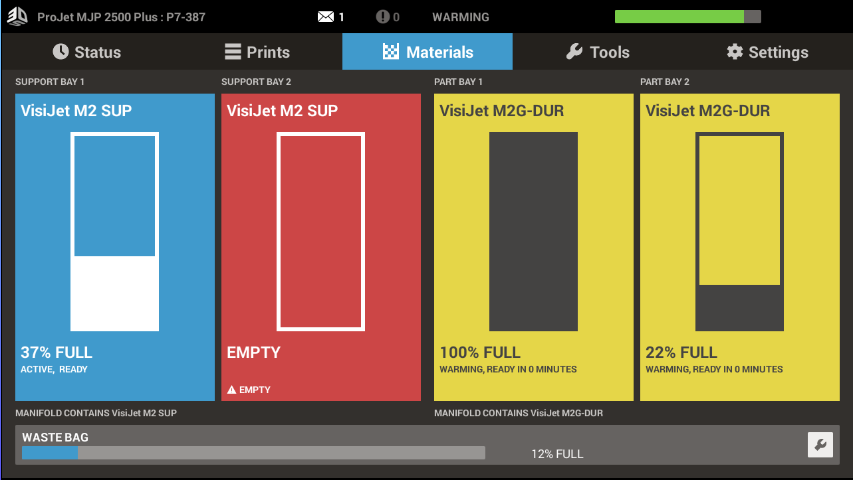Viewport: 853px width, 480px height.
Task: Select the Materials tab
Action: tap(427, 52)
